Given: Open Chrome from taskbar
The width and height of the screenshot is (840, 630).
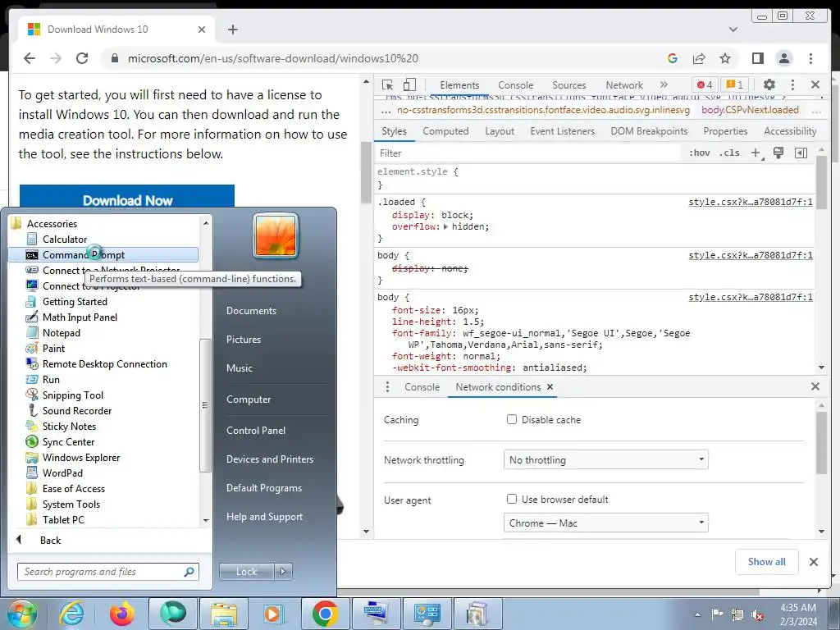Looking at the screenshot, I should pyautogui.click(x=325, y=614).
